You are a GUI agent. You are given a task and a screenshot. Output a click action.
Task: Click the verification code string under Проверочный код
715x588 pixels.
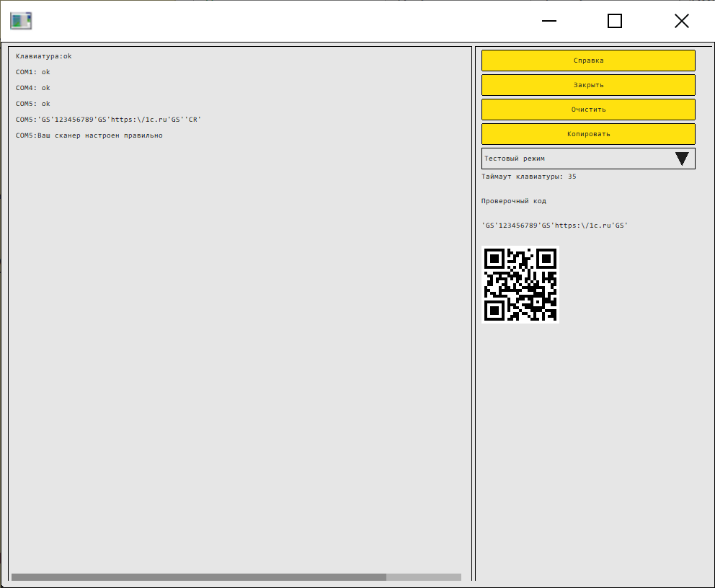554,226
